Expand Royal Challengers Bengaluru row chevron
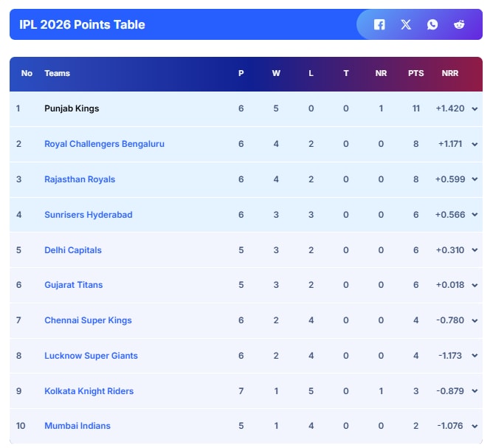Image resolution: width=493 pixels, height=448 pixels. pos(475,144)
